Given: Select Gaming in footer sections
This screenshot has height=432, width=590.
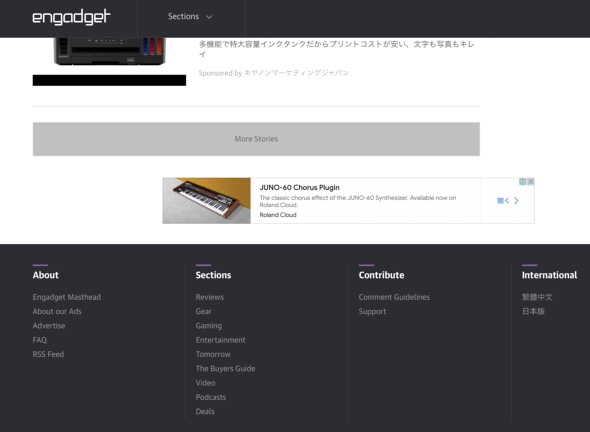Looking at the screenshot, I should coord(209,326).
